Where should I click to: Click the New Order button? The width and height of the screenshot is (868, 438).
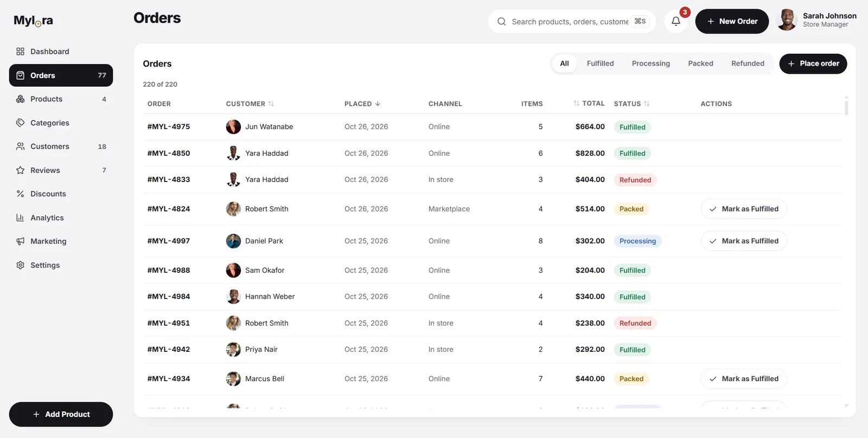(732, 21)
